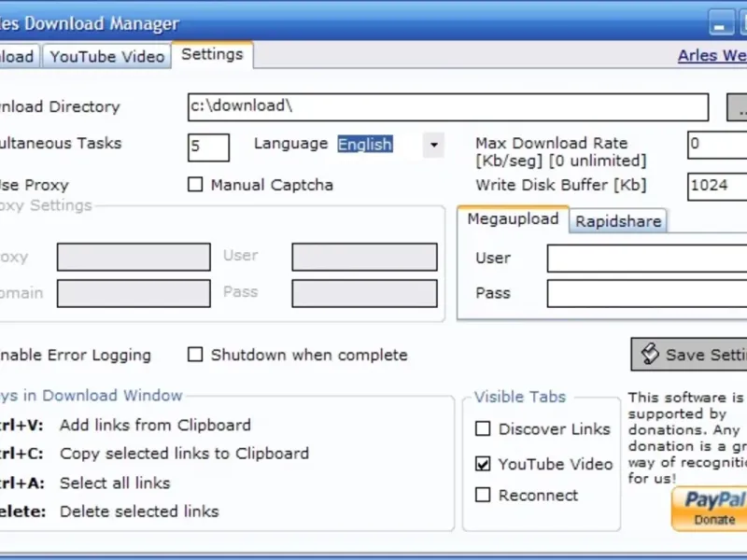This screenshot has width=747, height=560.
Task: Click the disabled proxy Domain field
Action: tap(134, 293)
